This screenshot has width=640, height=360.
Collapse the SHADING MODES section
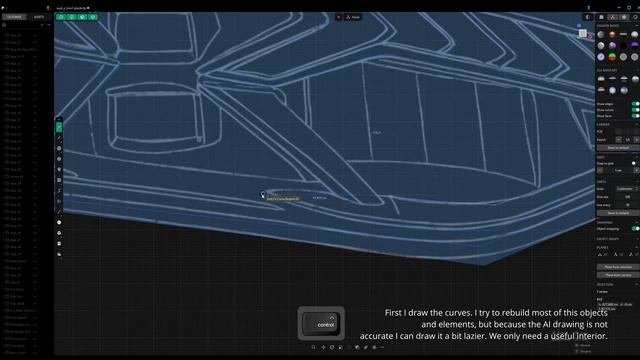[637, 26]
